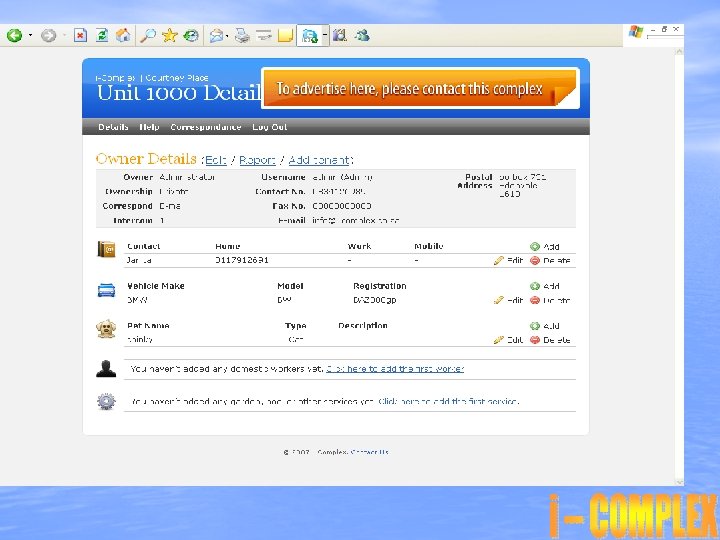The width and height of the screenshot is (720, 540).
Task: Click the Contact Us footer link
Action: pyautogui.click(x=369, y=452)
